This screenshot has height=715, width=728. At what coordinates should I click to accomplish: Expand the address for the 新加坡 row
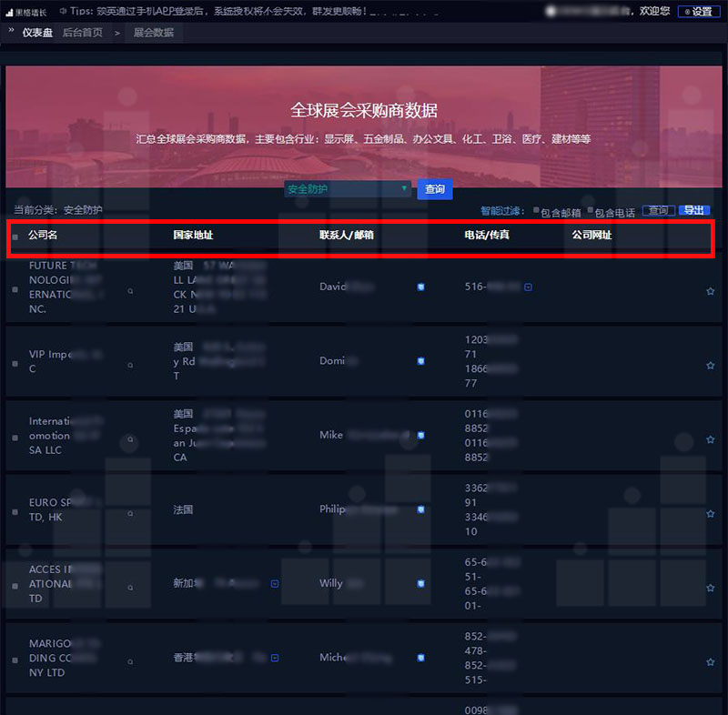275,583
